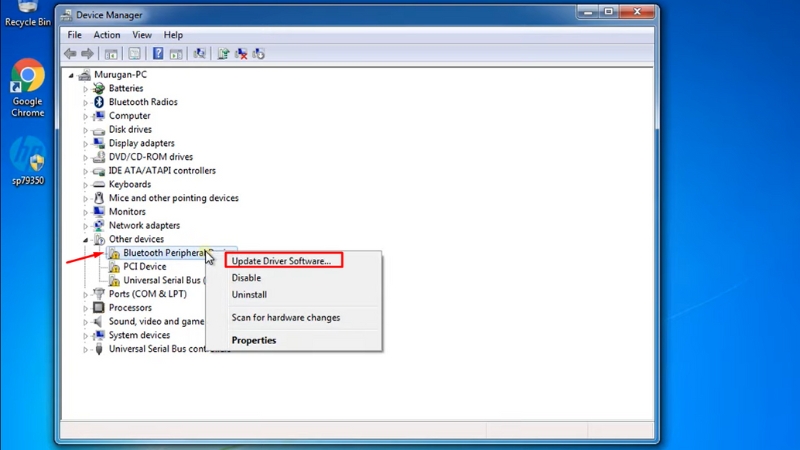
Task: Click Show/Hide Action Pane toolbar icon
Action: 176,54
